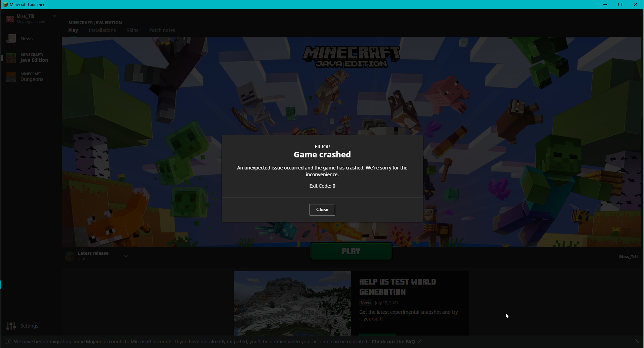Image resolution: width=644 pixels, height=348 pixels.
Task: Switch to the Skins tab
Action: pos(133,30)
